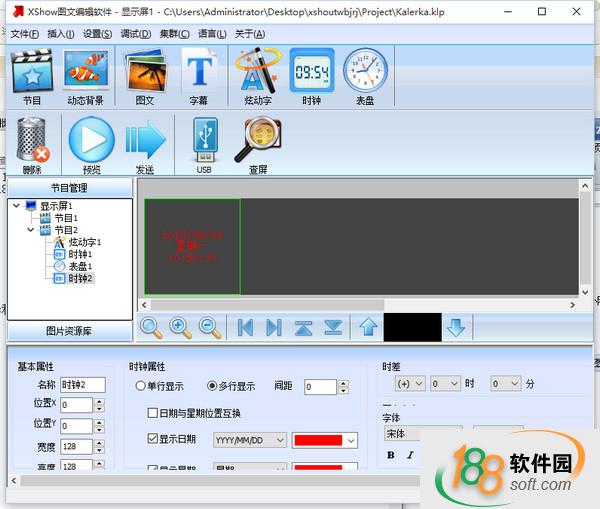This screenshot has width=600, height=509.
Task: Add a 字幕 subtitle element
Action: pos(199,73)
